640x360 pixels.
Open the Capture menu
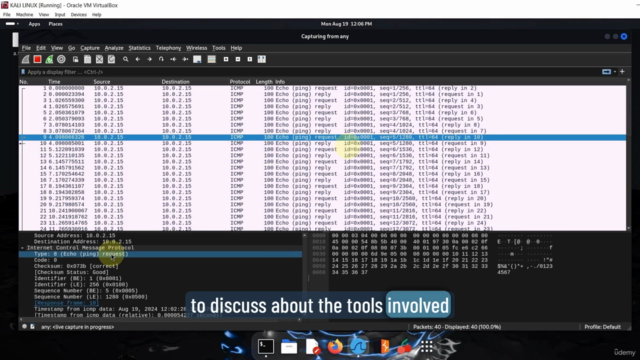point(90,48)
